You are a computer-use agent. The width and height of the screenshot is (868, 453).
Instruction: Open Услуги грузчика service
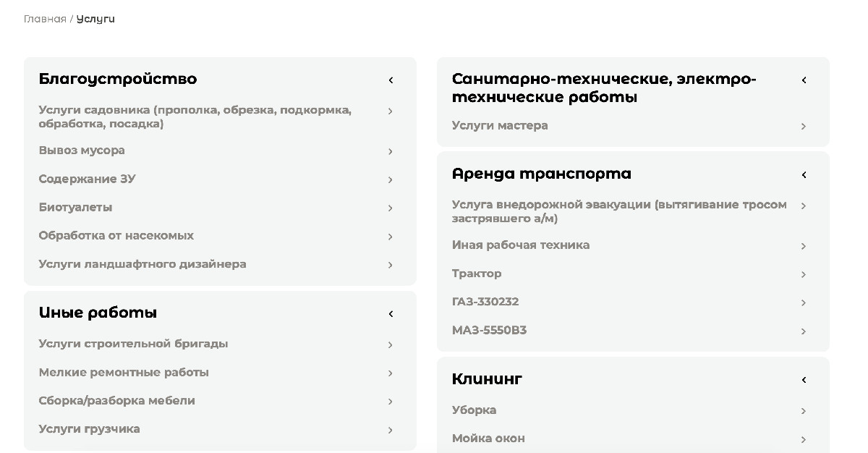click(x=90, y=429)
